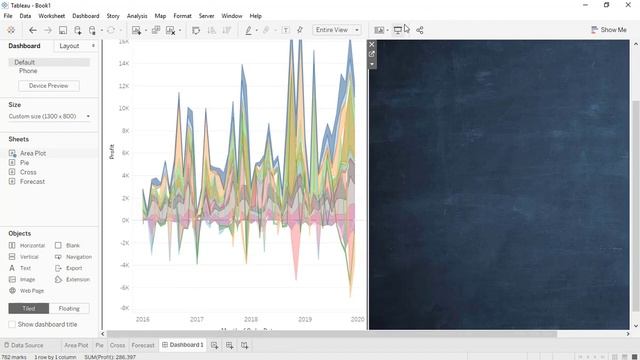Viewport: 640px width, 360px height.
Task: Select the Navigation object
Action: click(x=73, y=257)
